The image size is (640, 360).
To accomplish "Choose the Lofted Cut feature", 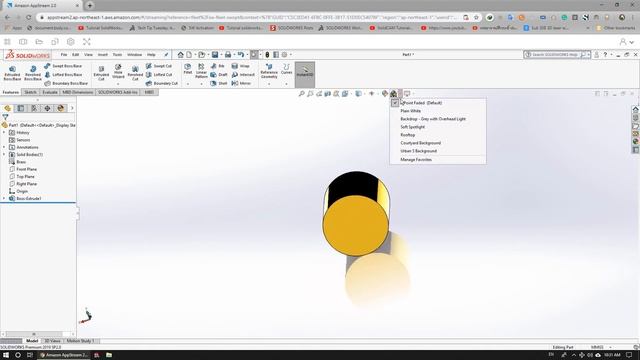I will [159, 75].
